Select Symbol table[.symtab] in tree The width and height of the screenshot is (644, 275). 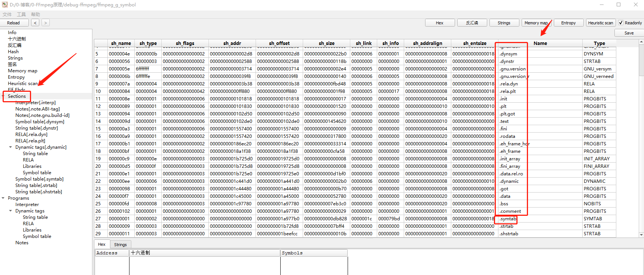point(39,179)
